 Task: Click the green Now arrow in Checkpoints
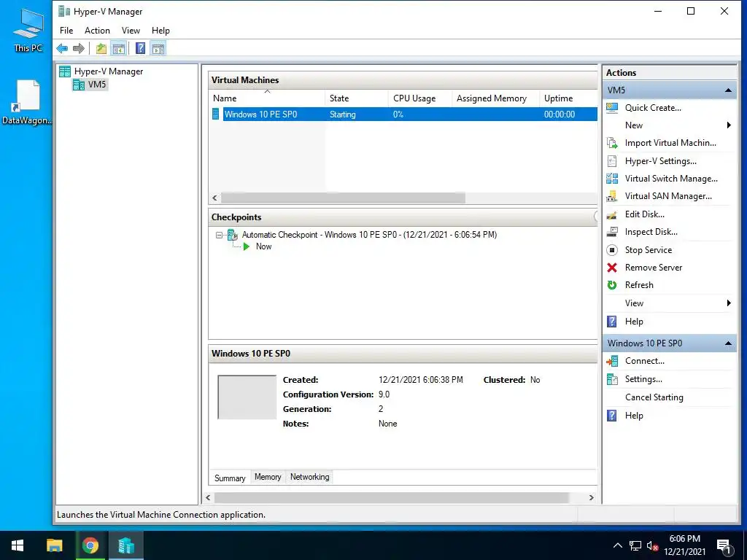pos(247,246)
